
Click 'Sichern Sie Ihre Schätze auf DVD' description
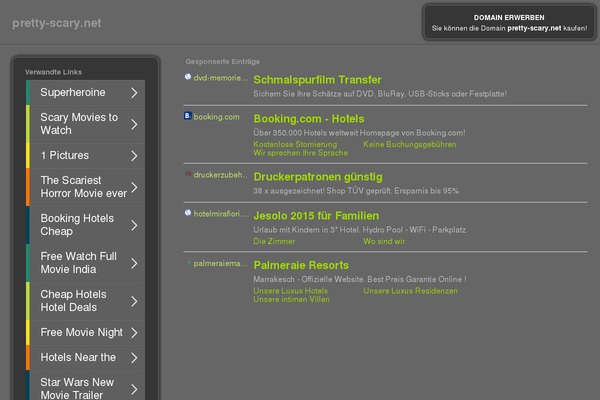380,94
